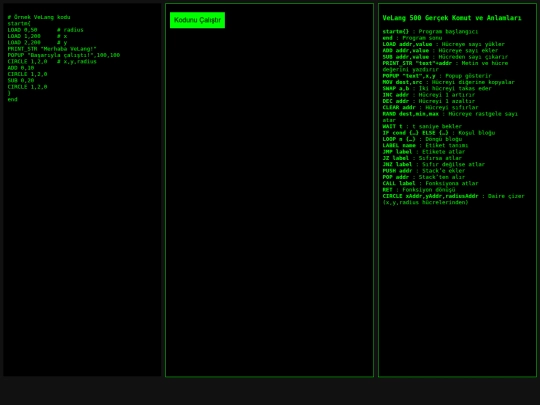The image size is (540, 405).
Task: Click the 'IF cond {…} ELSE {…}' reference entry
Action: pos(439,133)
